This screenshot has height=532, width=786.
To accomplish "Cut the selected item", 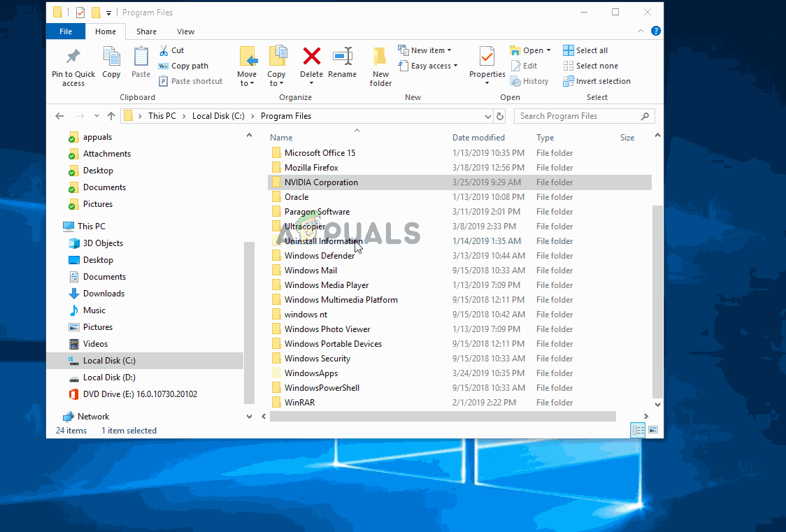I will pyautogui.click(x=172, y=50).
